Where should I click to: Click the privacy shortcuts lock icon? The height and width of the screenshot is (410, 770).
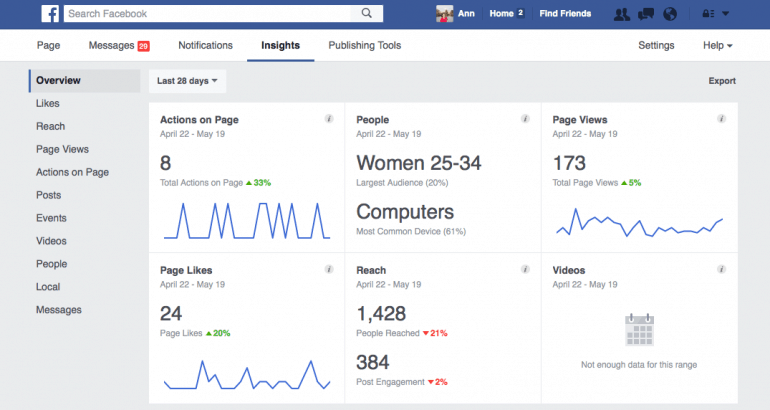pyautogui.click(x=708, y=14)
